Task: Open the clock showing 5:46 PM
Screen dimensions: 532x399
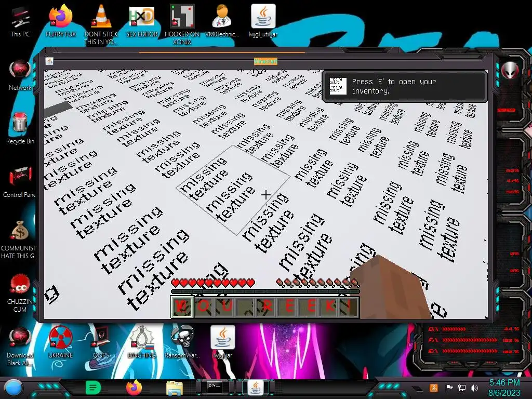Action: (504, 388)
